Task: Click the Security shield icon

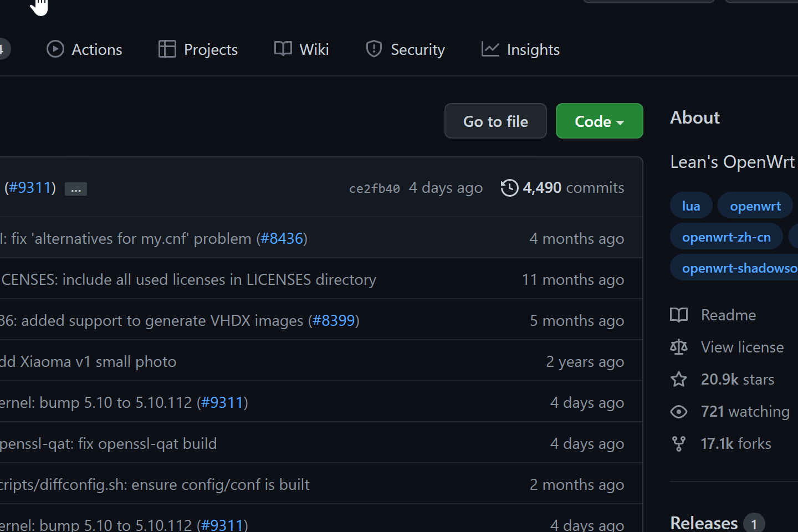Action: [374, 49]
